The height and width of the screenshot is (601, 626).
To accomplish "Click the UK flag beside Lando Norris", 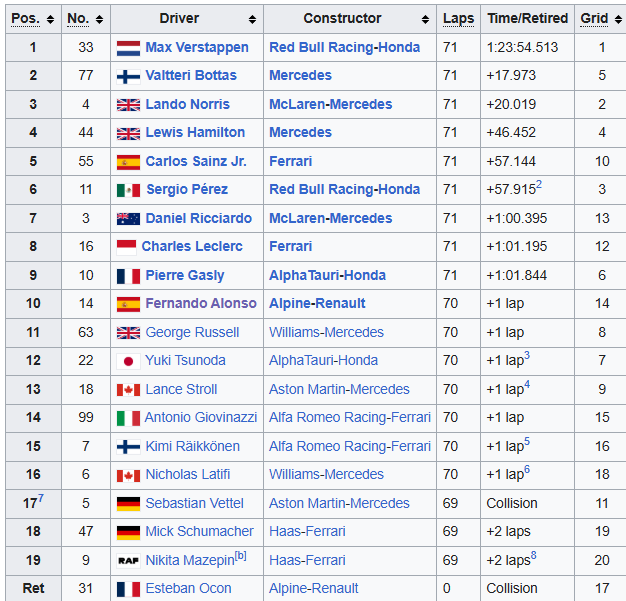I will coord(128,105).
